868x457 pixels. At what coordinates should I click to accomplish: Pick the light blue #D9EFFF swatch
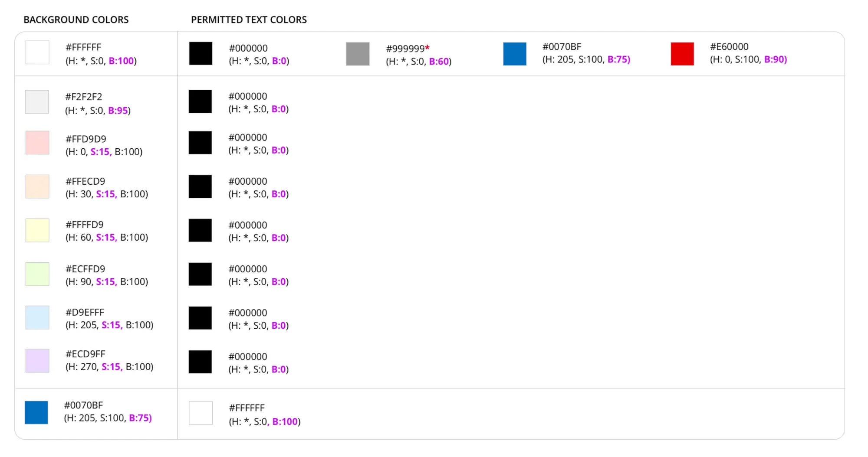[37, 317]
